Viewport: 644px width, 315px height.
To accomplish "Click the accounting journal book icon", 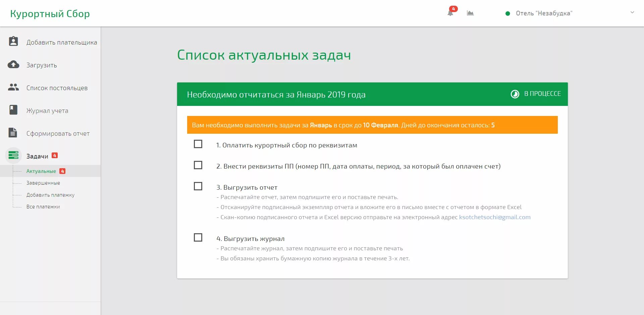I will click(13, 110).
